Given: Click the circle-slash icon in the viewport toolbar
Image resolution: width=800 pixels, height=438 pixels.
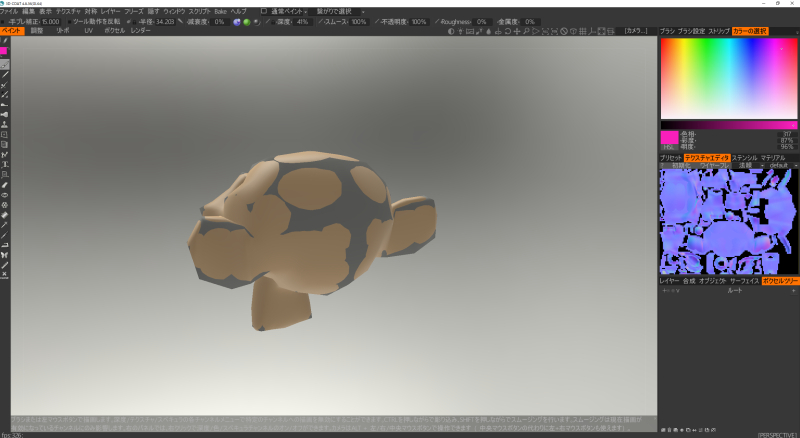Looking at the screenshot, I should (564, 31).
